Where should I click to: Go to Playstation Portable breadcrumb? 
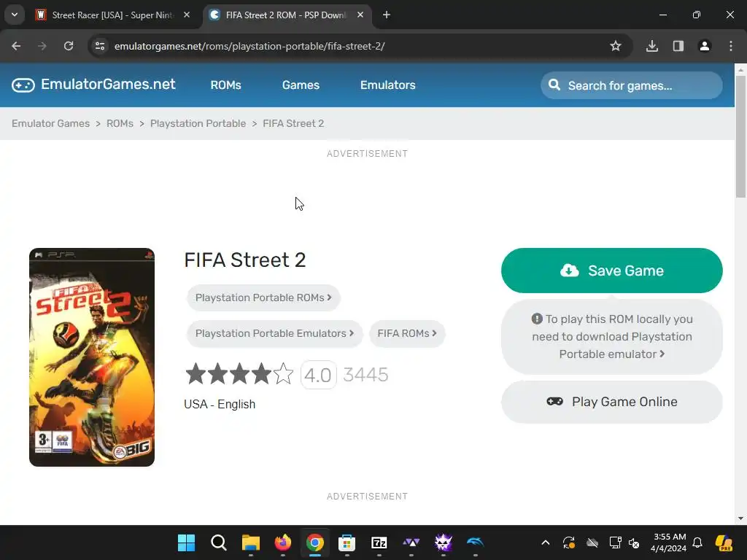[x=198, y=123]
